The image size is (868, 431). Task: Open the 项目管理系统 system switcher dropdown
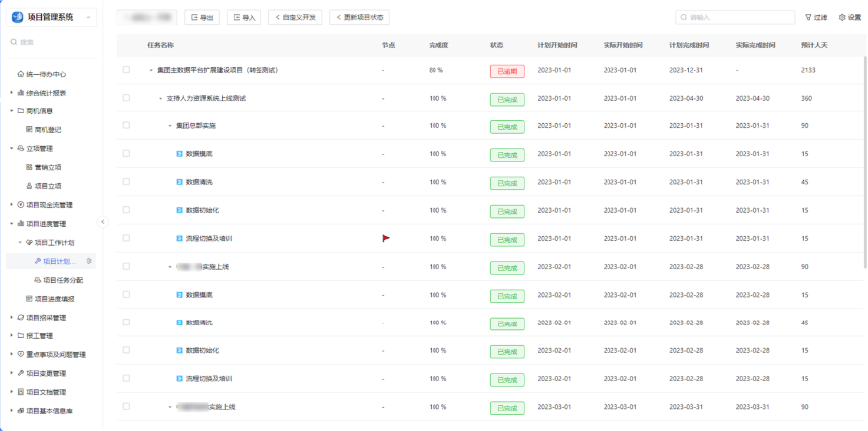point(88,17)
